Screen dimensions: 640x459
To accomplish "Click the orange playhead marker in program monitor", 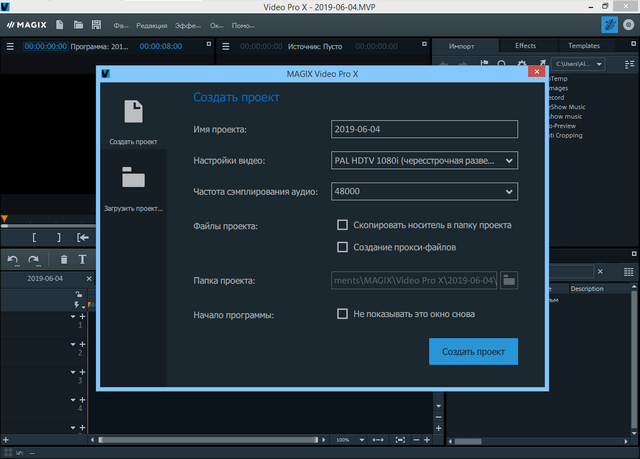I will tap(4, 218).
